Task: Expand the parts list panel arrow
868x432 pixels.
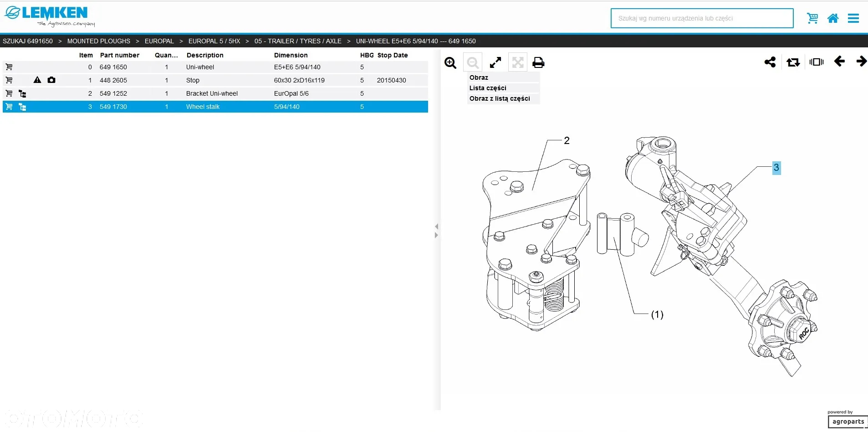Action: tap(436, 235)
